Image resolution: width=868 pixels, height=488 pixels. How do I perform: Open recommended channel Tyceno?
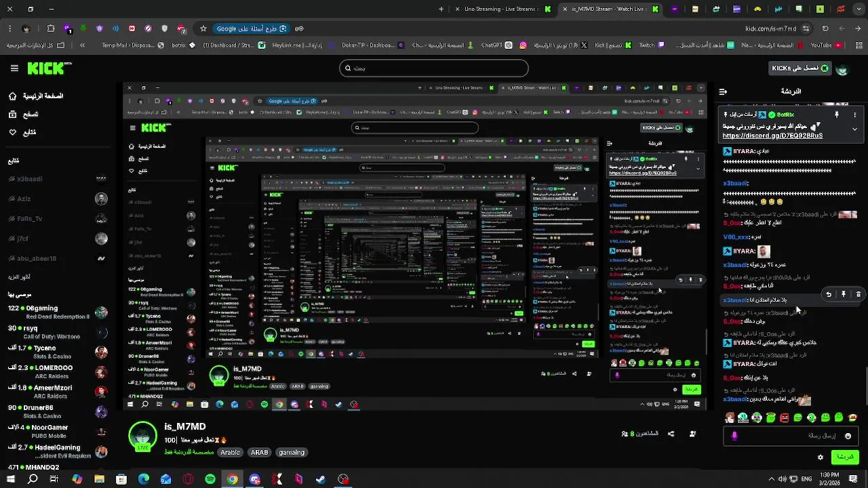(58, 352)
